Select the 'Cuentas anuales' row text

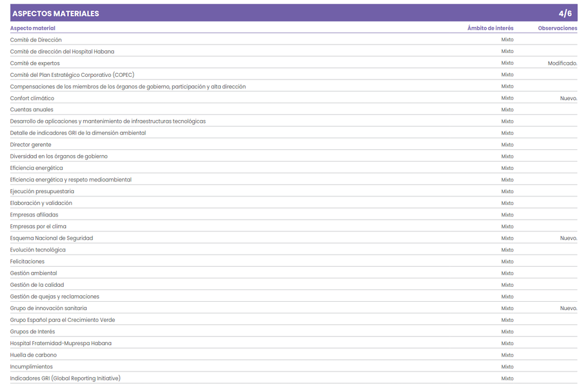point(32,110)
